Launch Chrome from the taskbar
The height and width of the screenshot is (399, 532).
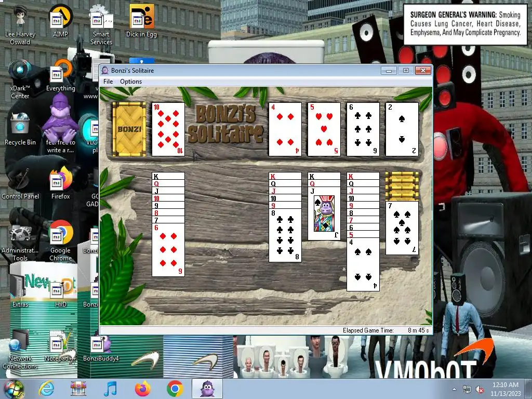(x=175, y=389)
